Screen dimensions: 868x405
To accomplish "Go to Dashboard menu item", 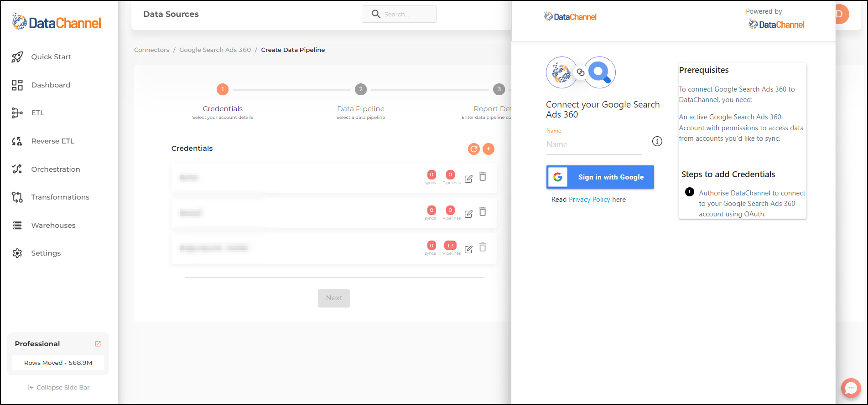I will 51,85.
